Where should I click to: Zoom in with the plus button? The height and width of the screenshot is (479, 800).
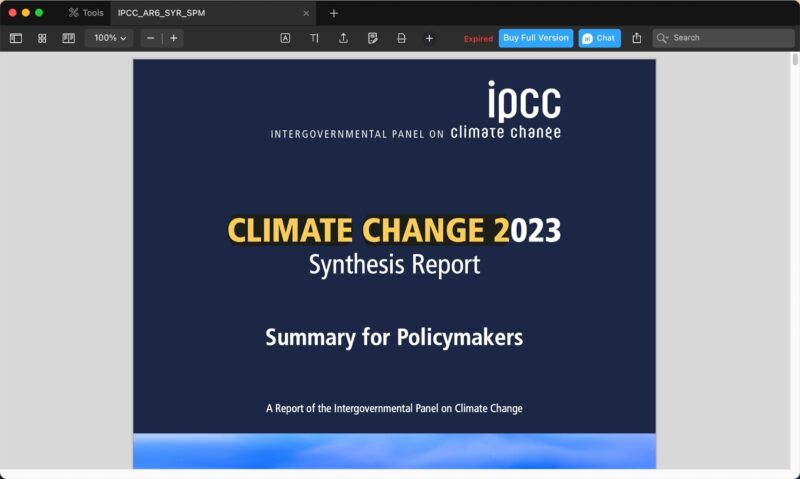point(174,38)
